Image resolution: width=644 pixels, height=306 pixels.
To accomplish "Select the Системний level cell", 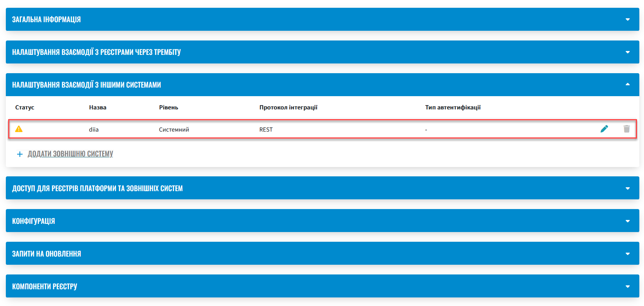I will point(174,130).
